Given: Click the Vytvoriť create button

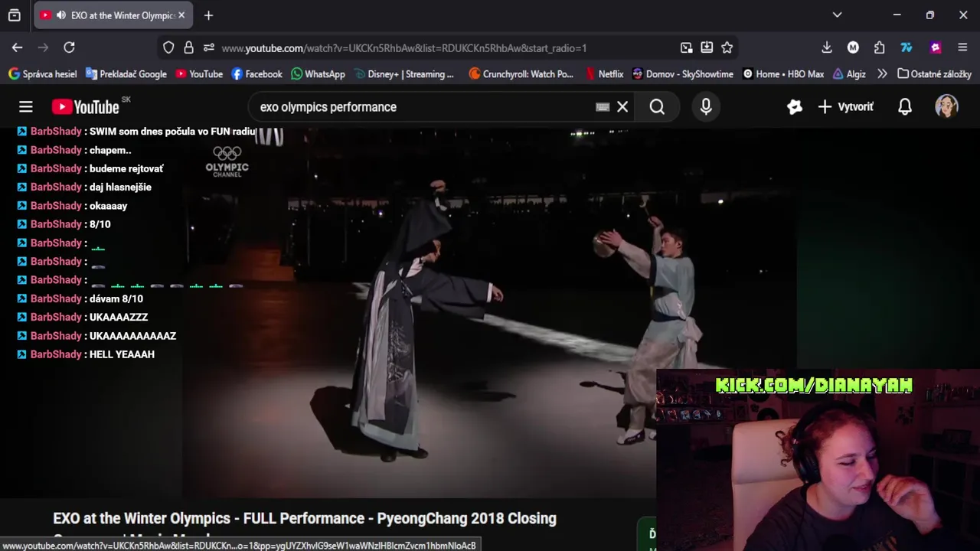Looking at the screenshot, I should point(845,107).
